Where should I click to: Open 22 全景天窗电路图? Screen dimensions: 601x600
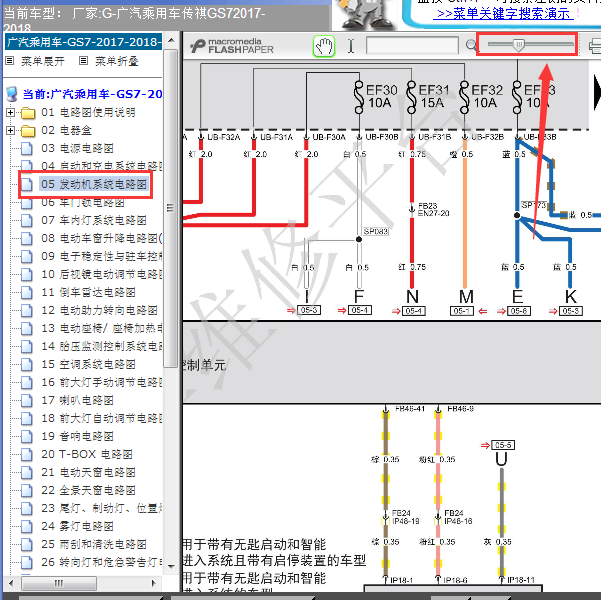coord(88,490)
